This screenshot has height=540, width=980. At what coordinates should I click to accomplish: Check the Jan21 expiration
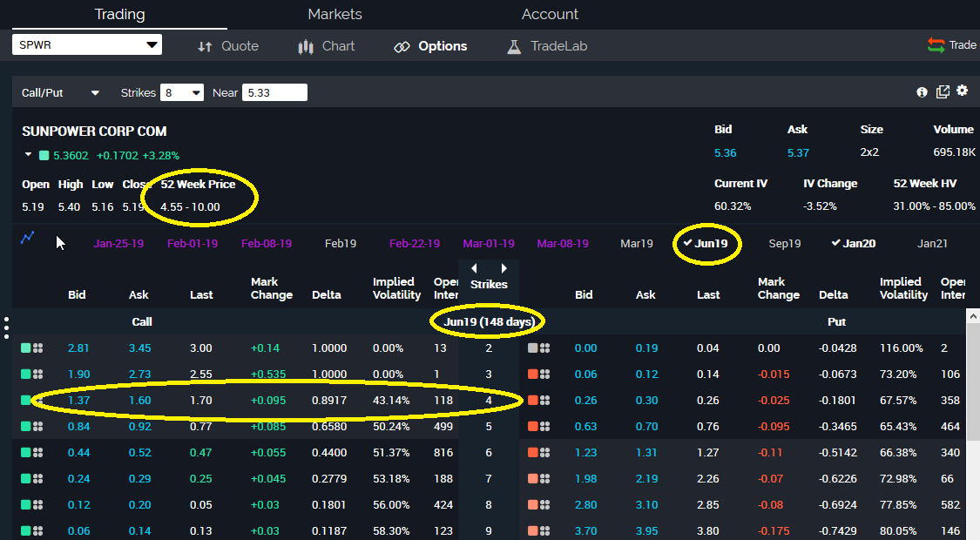coord(932,244)
